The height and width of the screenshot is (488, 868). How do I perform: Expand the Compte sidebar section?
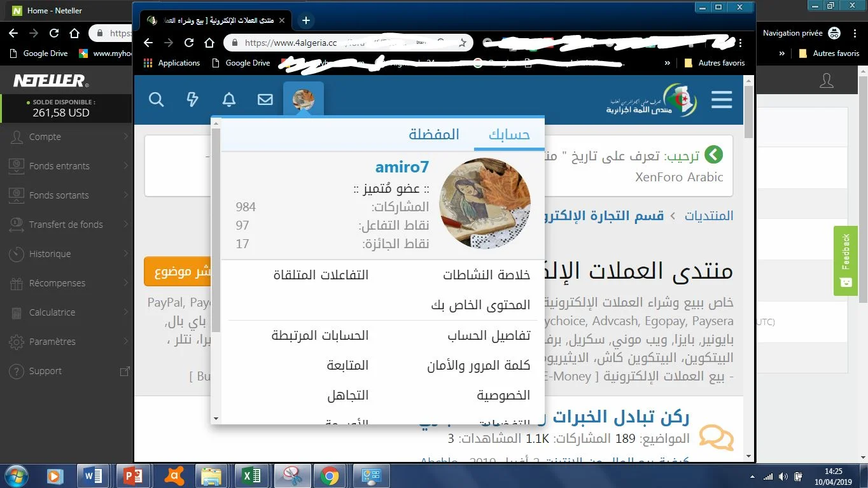pyautogui.click(x=45, y=137)
